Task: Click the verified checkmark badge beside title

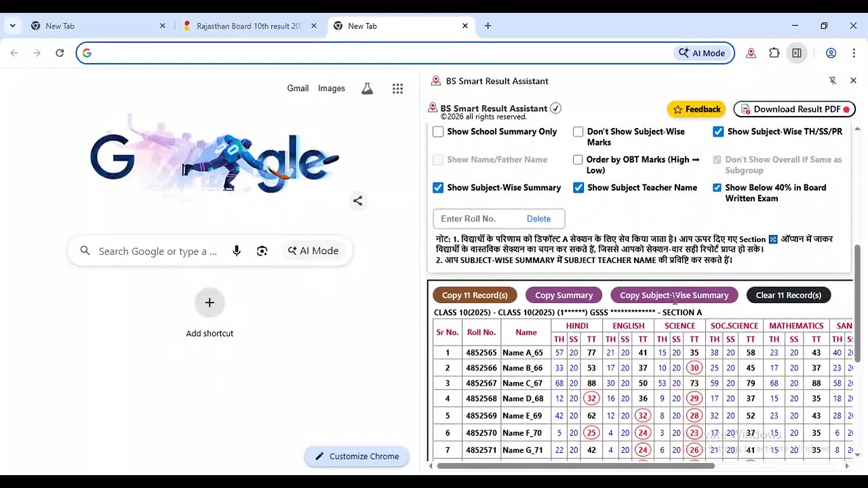Action: [x=555, y=108]
